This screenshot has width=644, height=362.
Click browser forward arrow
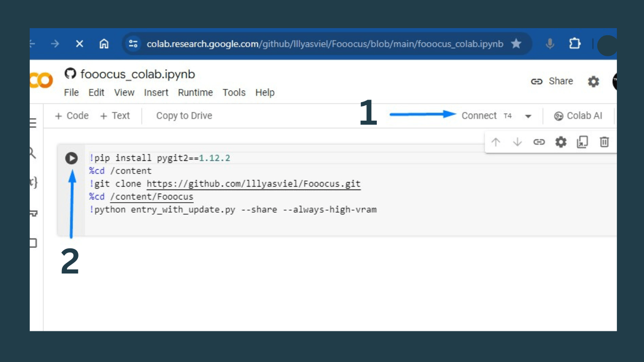pyautogui.click(x=55, y=44)
